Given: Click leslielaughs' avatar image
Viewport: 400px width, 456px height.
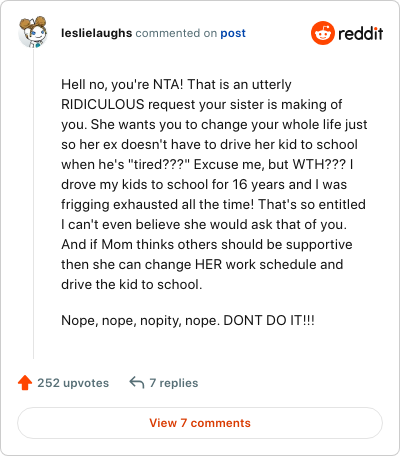Looking at the screenshot, I should point(33,32).
